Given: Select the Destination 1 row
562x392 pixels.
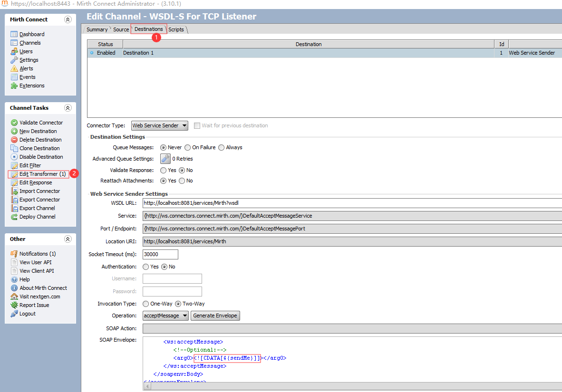Looking at the screenshot, I should [x=325, y=53].
